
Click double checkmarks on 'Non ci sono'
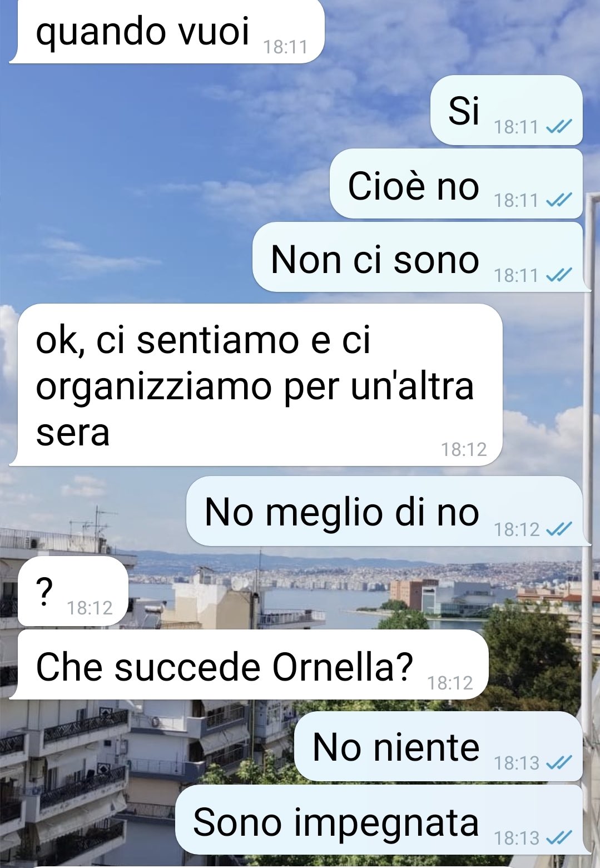click(558, 275)
